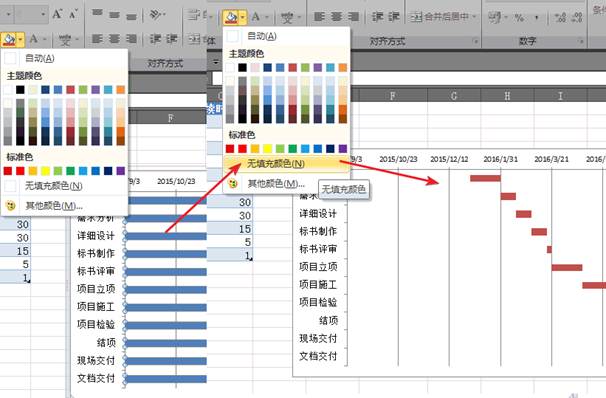Click the phonetic guide 变 icon in right ribbon

tap(286, 17)
